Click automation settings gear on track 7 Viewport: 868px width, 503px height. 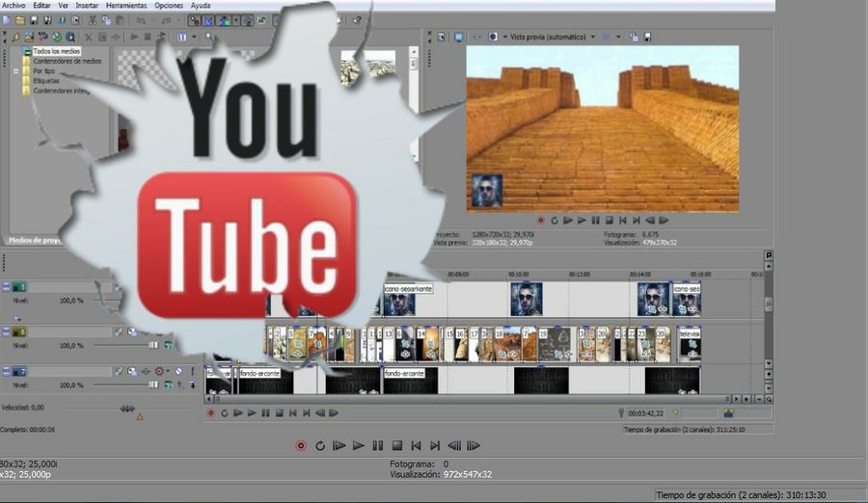point(159,371)
